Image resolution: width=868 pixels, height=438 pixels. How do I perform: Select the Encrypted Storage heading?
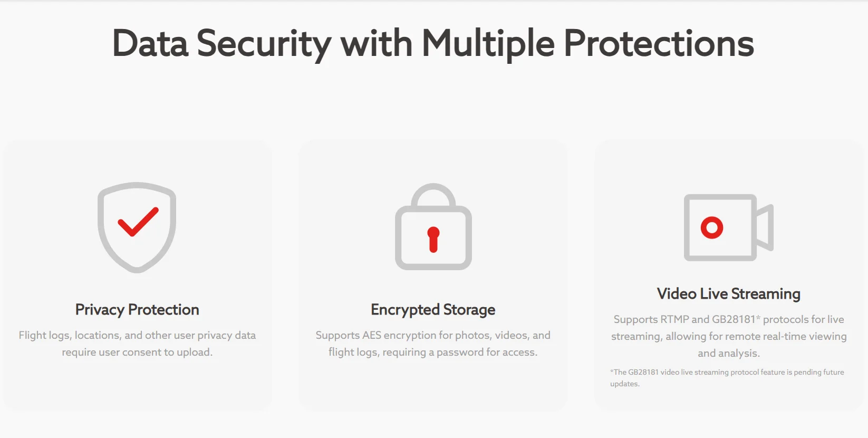pyautogui.click(x=433, y=310)
